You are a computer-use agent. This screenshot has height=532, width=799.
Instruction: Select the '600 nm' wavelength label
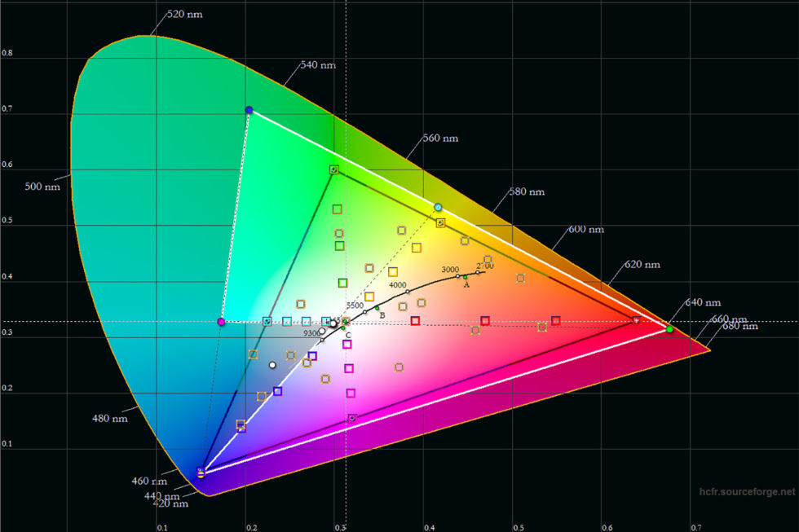pyautogui.click(x=586, y=229)
